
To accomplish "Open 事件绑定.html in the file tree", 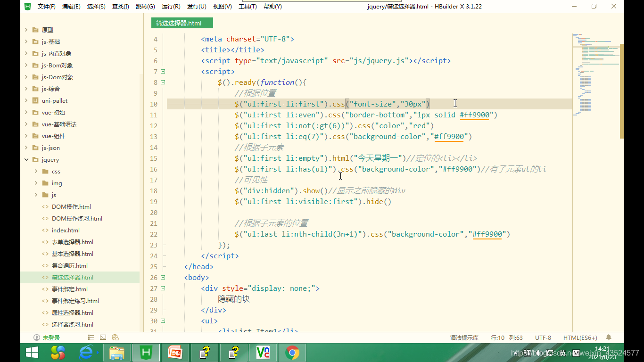I will pyautogui.click(x=70, y=289).
